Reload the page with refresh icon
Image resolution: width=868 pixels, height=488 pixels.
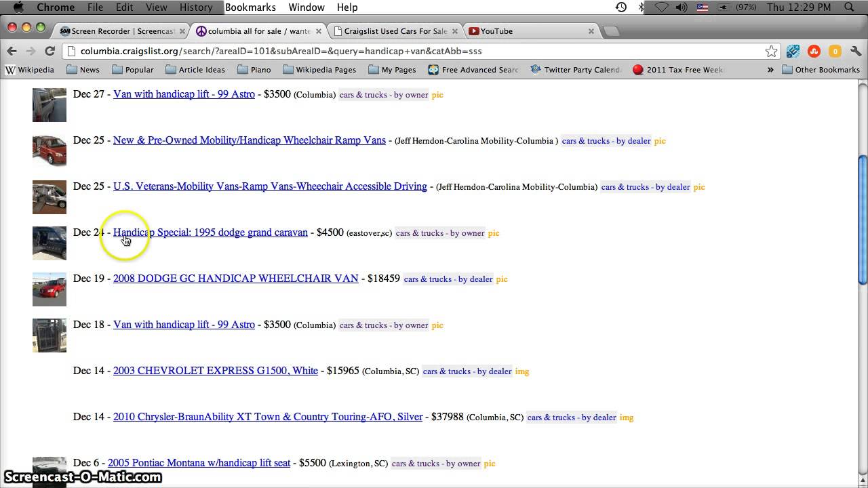(x=50, y=51)
